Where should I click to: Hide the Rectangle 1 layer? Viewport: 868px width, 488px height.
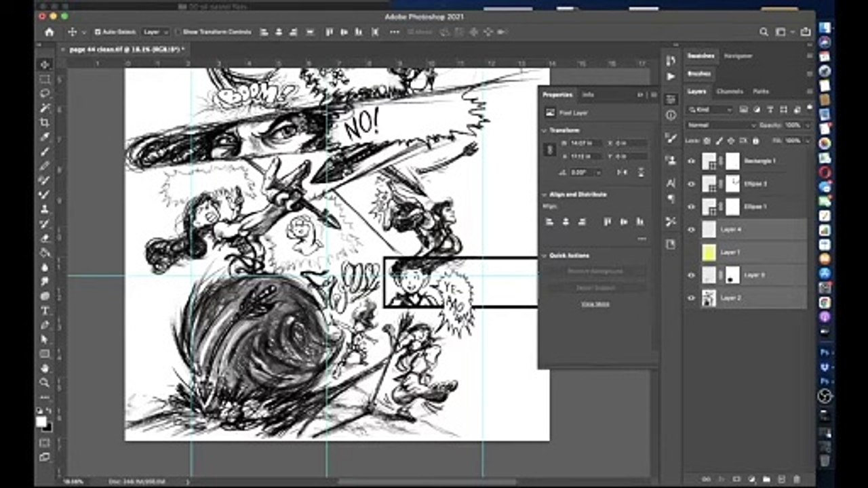coord(691,161)
